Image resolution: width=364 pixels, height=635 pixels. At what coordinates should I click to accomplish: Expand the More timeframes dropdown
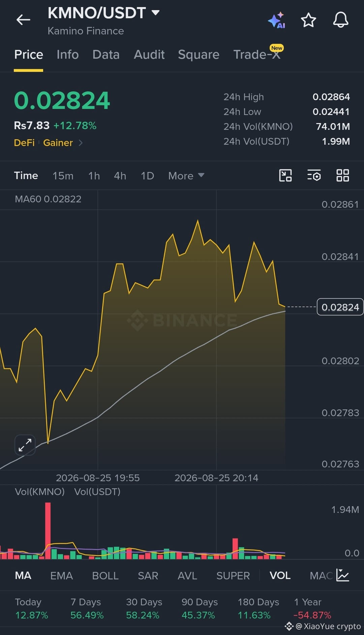(186, 176)
